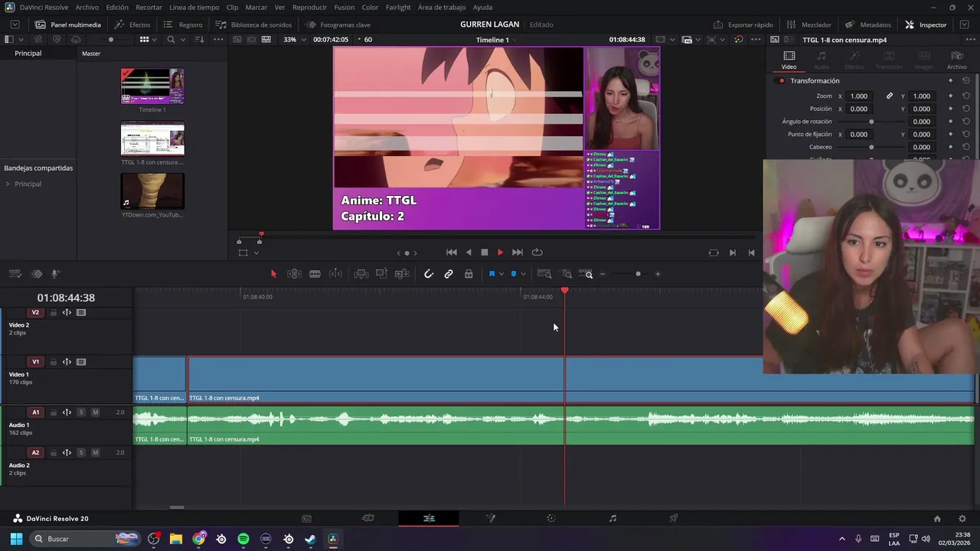Expand the Principal shared bin
The height and width of the screenshot is (551, 980).
[8, 184]
